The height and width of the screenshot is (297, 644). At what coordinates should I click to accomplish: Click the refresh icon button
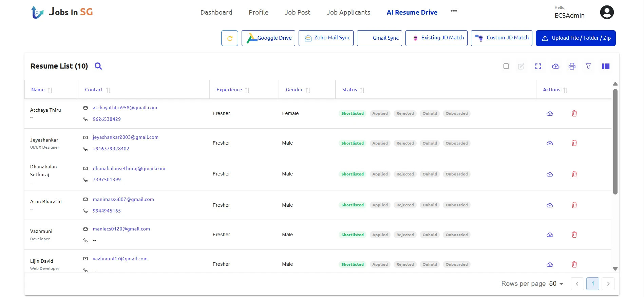click(x=230, y=38)
